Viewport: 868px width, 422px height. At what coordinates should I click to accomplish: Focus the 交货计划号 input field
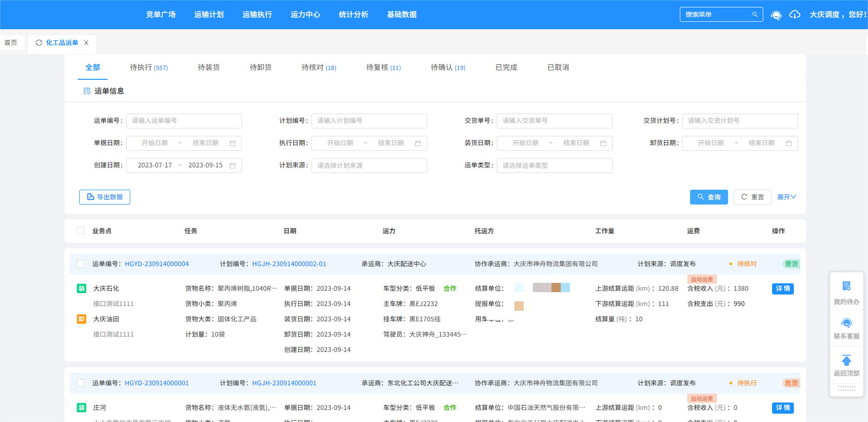click(x=740, y=121)
